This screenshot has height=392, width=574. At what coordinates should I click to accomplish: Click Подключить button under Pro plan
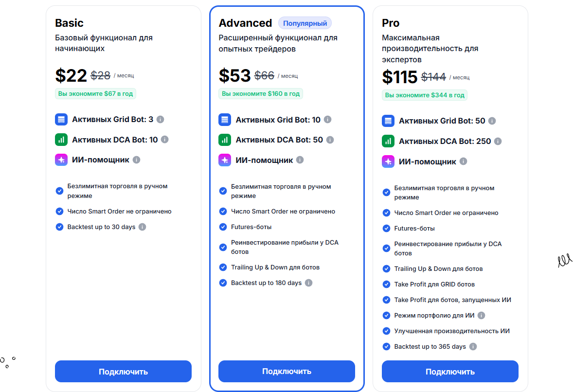click(x=450, y=372)
